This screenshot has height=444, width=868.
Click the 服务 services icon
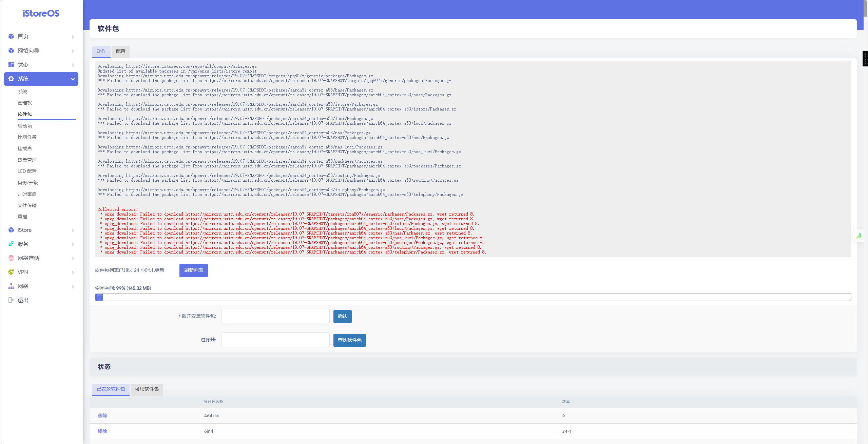(11, 244)
